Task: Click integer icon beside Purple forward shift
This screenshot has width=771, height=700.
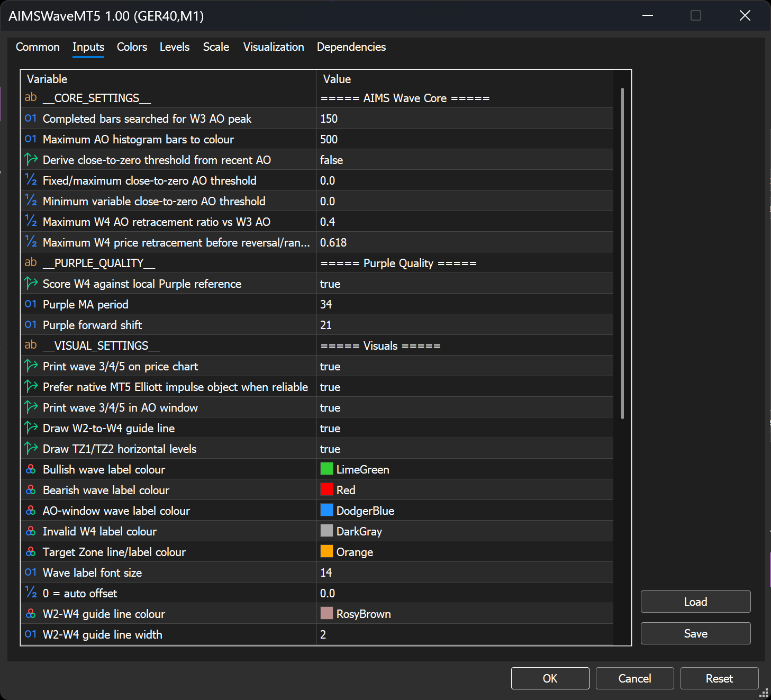Action: point(31,324)
